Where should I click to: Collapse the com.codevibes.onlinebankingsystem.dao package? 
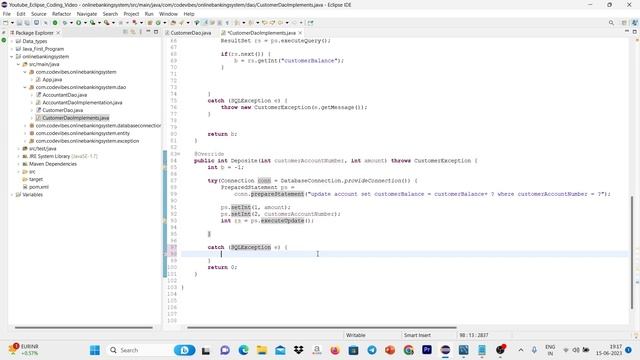click(25, 87)
